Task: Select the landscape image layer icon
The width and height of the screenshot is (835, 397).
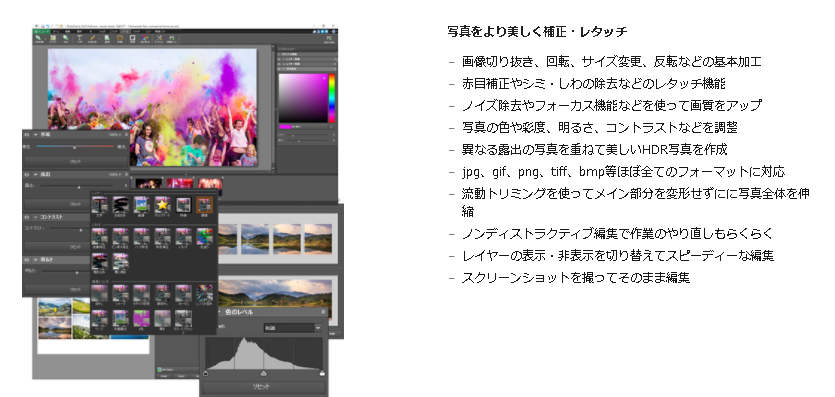Action: pyautogui.click(x=141, y=205)
